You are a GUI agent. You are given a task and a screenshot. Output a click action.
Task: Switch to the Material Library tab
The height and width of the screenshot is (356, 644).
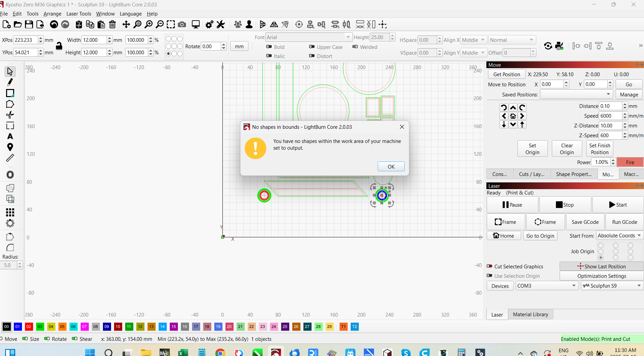530,315
